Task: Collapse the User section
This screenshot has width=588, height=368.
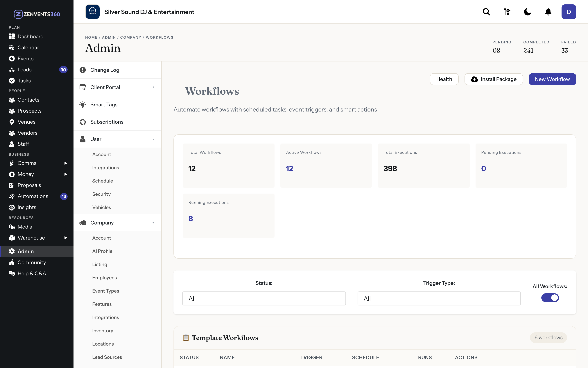Action: click(x=117, y=139)
